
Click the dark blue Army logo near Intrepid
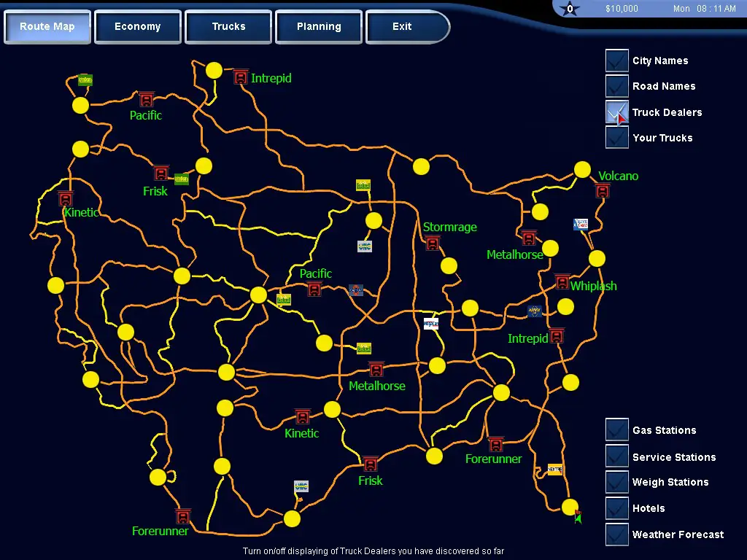pyautogui.click(x=535, y=311)
